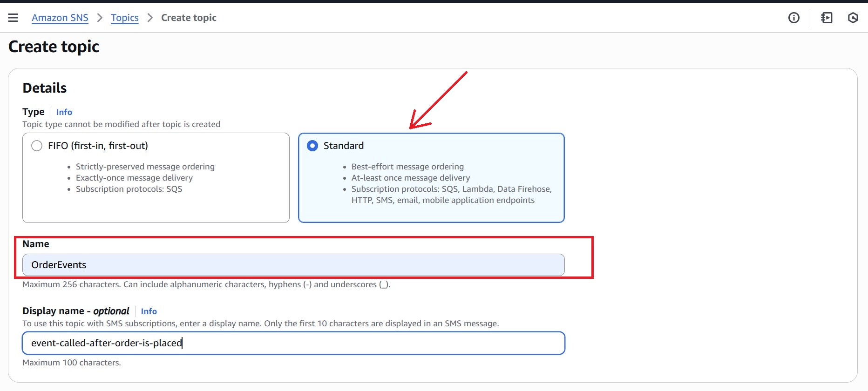The width and height of the screenshot is (868, 391).
Task: Click the Create topic page heading
Action: click(x=54, y=47)
